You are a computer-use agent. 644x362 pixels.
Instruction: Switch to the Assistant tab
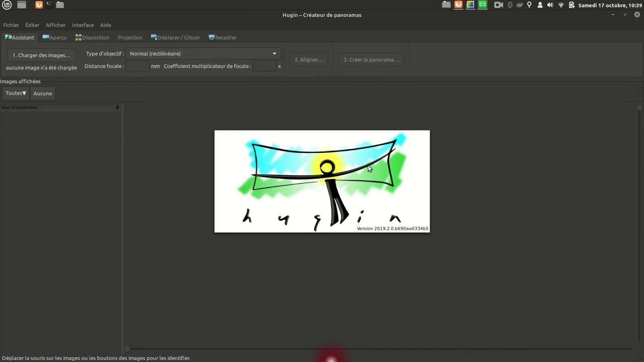click(x=20, y=38)
